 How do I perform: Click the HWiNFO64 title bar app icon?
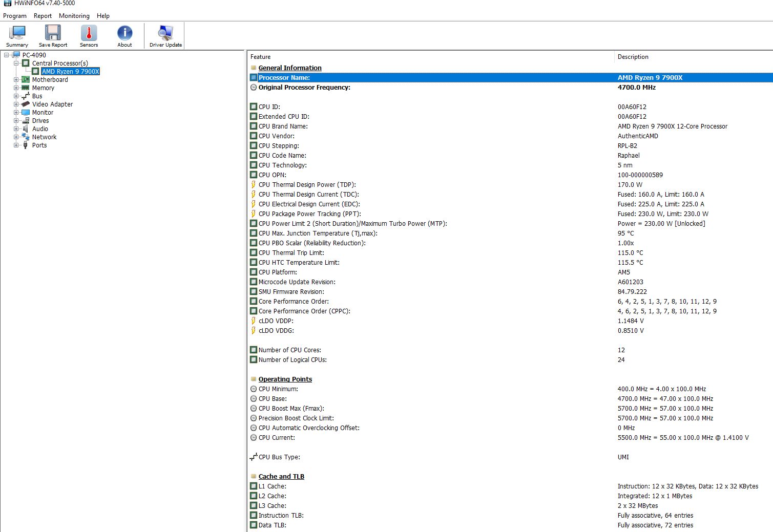[7, 3]
